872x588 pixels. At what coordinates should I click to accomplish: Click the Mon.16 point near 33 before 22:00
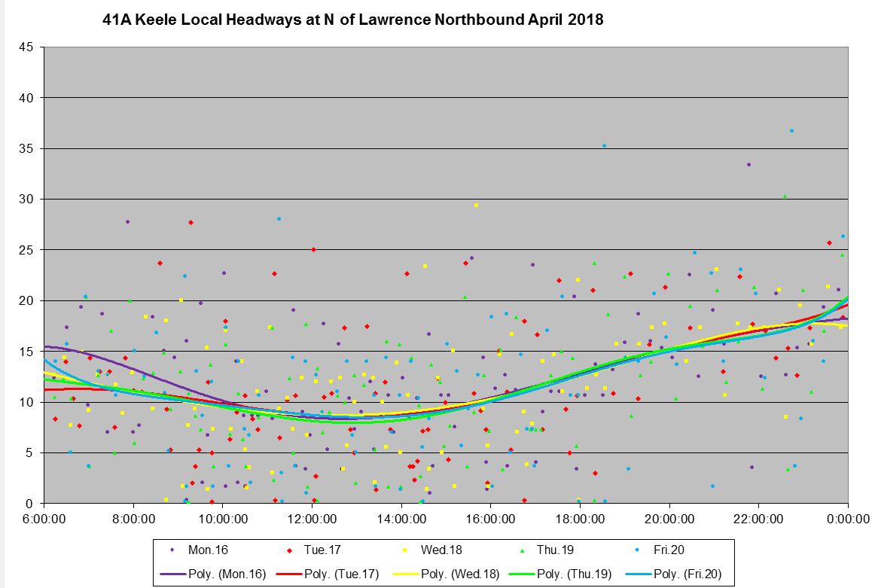click(x=749, y=164)
